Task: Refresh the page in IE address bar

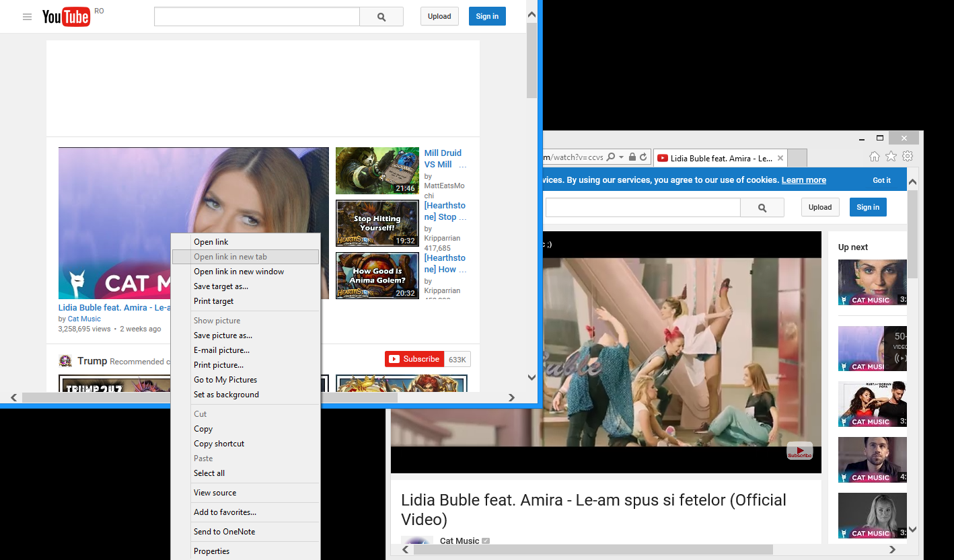Action: (643, 157)
